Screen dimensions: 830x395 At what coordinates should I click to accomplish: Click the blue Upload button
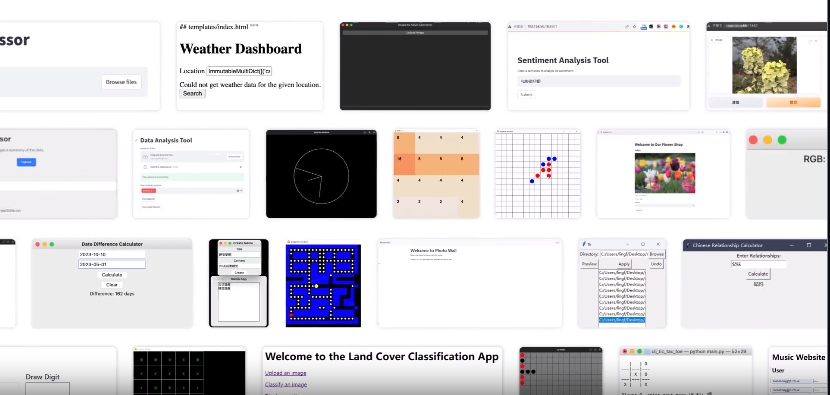tap(26, 162)
